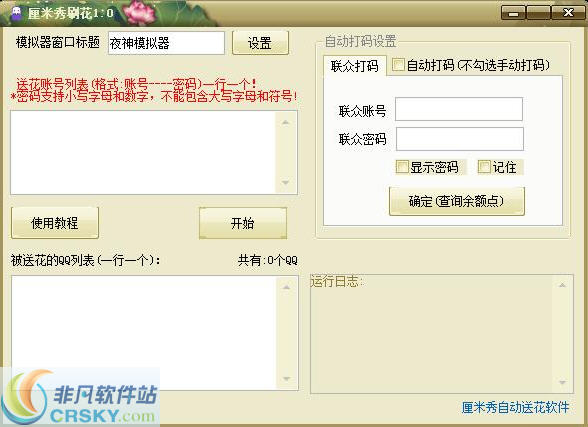This screenshot has width=588, height=427.
Task: Click the 联众密码 input field
Action: tap(460, 139)
